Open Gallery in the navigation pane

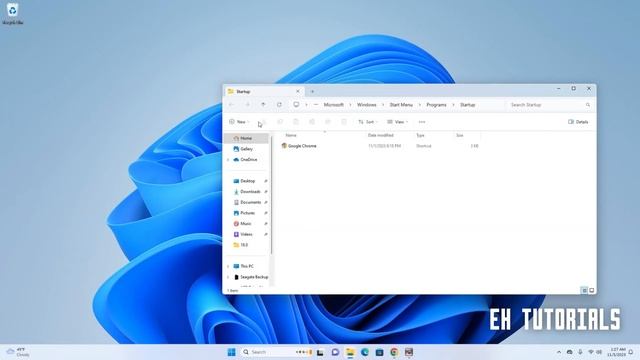coord(247,149)
